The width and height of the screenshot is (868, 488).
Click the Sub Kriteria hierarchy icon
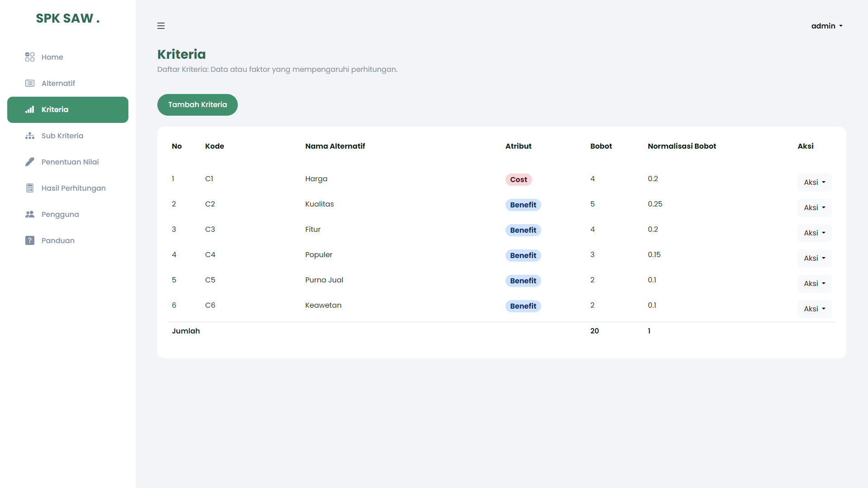[30, 136]
